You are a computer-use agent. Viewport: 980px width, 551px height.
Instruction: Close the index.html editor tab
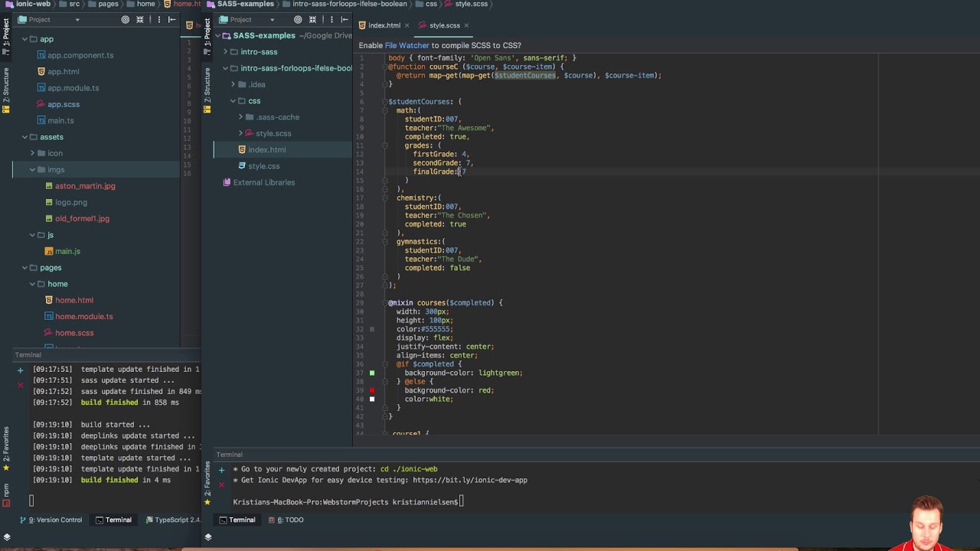[407, 25]
